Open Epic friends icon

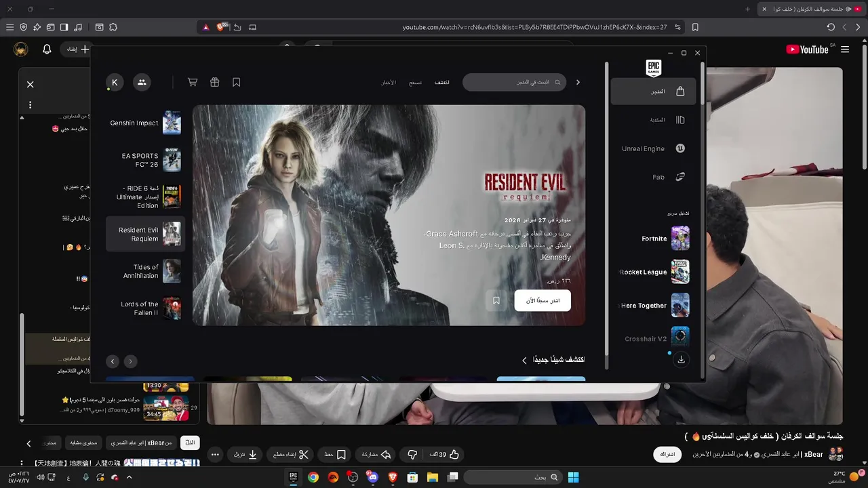(142, 82)
